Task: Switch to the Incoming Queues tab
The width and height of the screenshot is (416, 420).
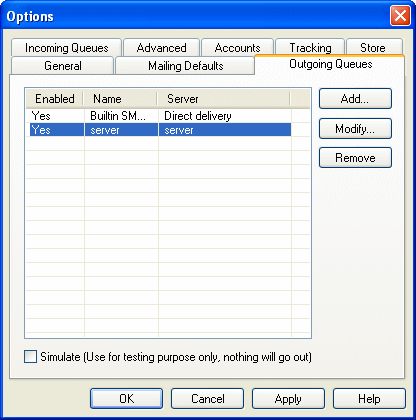Action: tap(66, 48)
